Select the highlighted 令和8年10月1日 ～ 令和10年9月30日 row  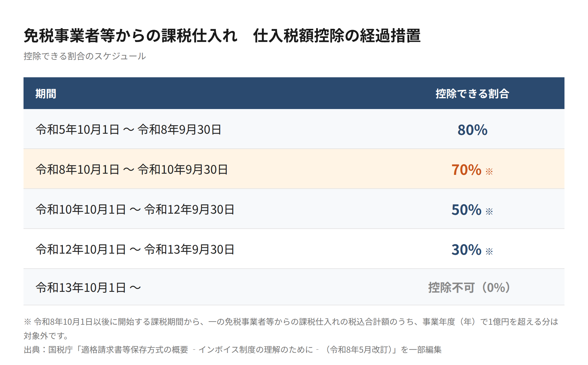tap(294, 169)
